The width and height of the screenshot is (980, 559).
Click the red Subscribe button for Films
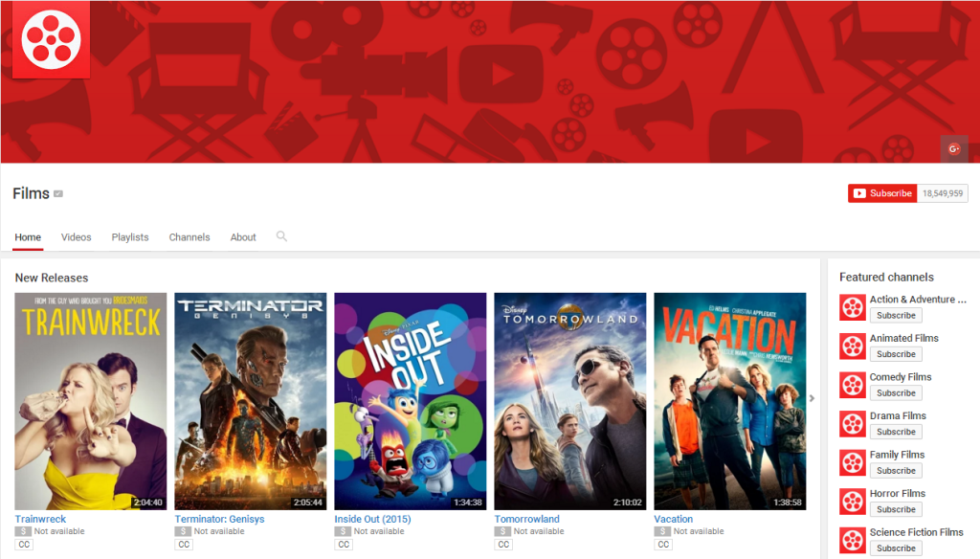(x=881, y=192)
